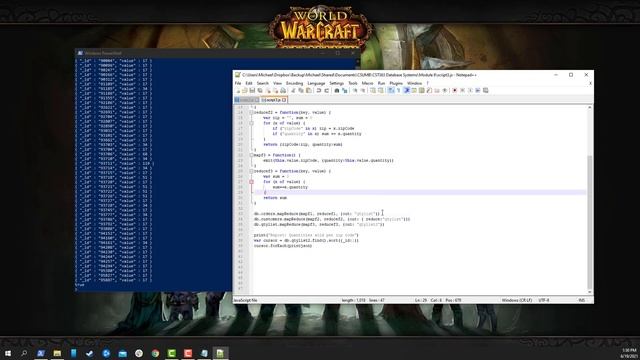Click the Print toolbar icon
Image resolution: width=640 pixels, height=360 pixels.
282,90
